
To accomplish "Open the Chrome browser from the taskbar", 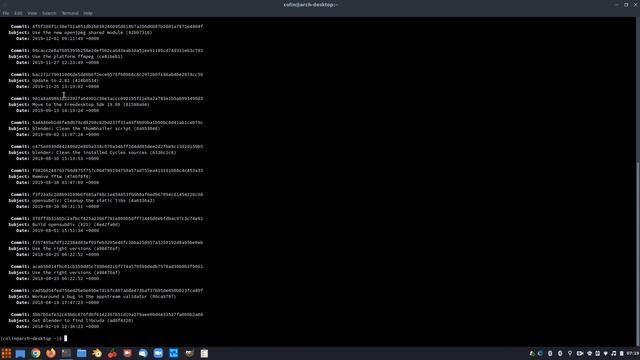I will pyautogui.click(x=36, y=353).
